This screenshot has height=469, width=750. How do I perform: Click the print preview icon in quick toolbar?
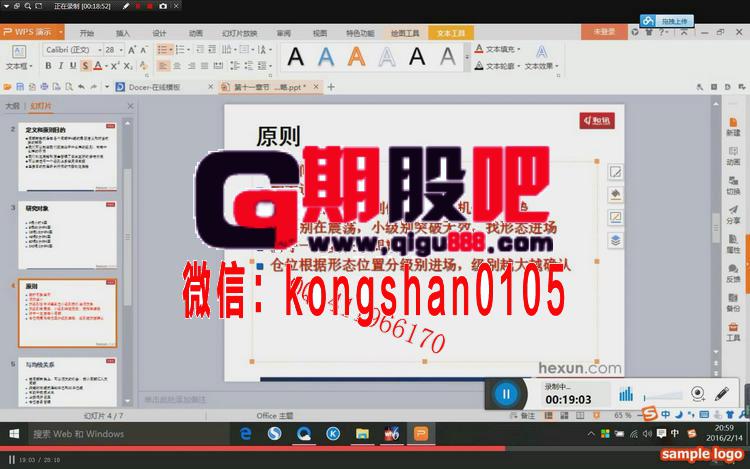tap(69, 87)
